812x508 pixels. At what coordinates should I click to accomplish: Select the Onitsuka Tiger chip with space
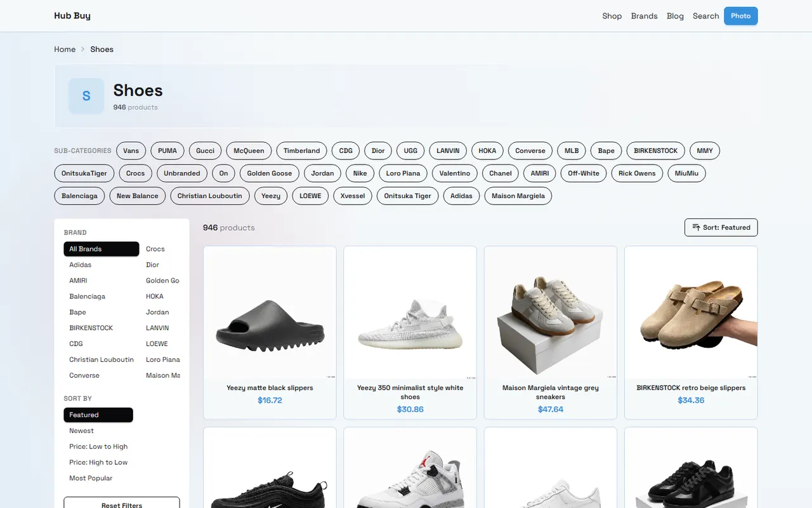[x=407, y=196]
